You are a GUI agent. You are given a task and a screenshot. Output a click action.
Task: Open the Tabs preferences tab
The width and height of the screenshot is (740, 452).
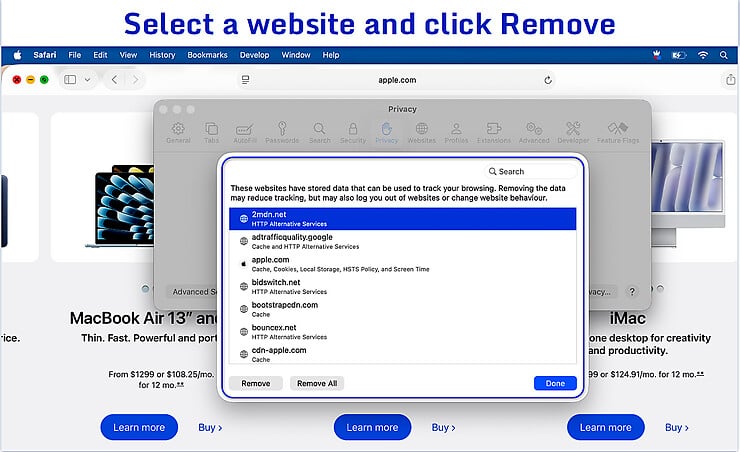point(211,133)
